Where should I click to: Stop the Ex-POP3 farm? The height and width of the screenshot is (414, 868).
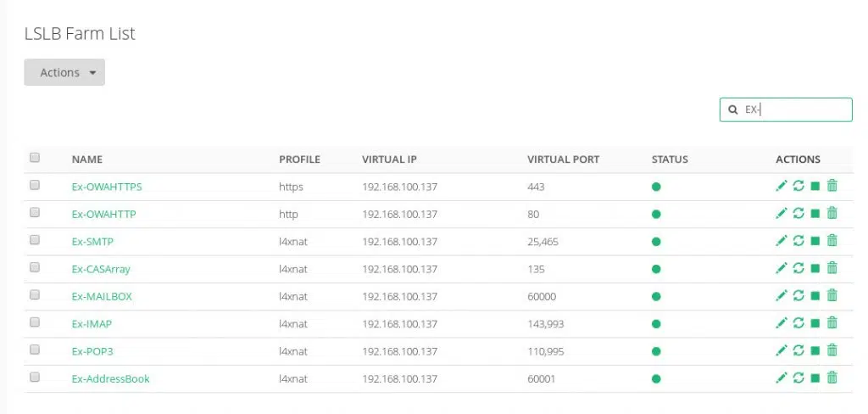point(815,351)
